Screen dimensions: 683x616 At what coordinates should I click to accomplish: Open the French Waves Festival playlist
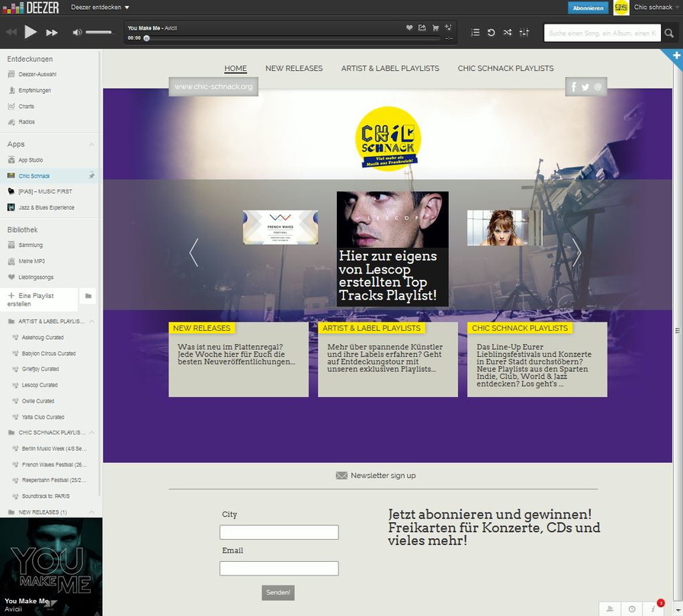pos(54,465)
